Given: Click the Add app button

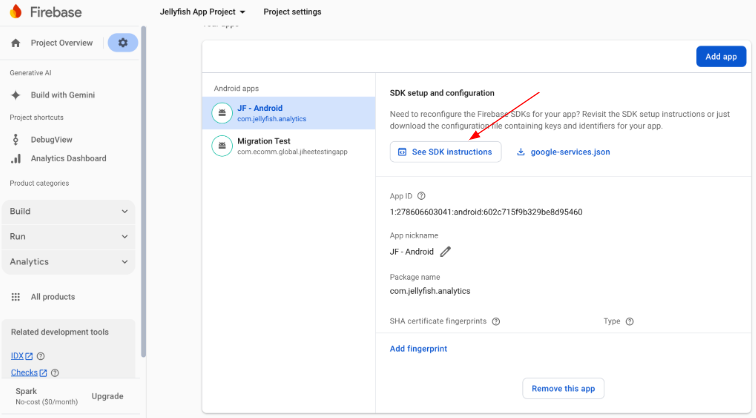Looking at the screenshot, I should (x=721, y=56).
